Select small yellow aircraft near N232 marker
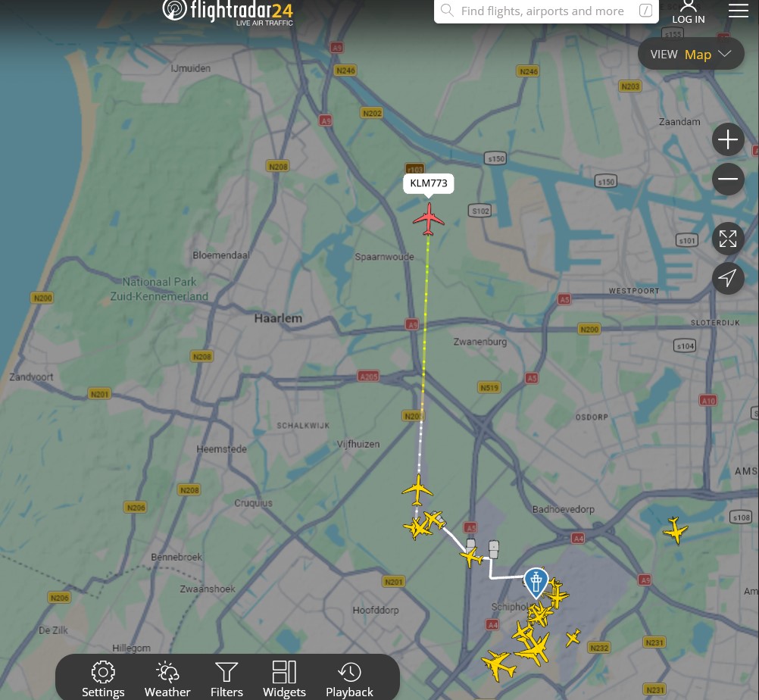The width and height of the screenshot is (759, 700). pyautogui.click(x=573, y=638)
